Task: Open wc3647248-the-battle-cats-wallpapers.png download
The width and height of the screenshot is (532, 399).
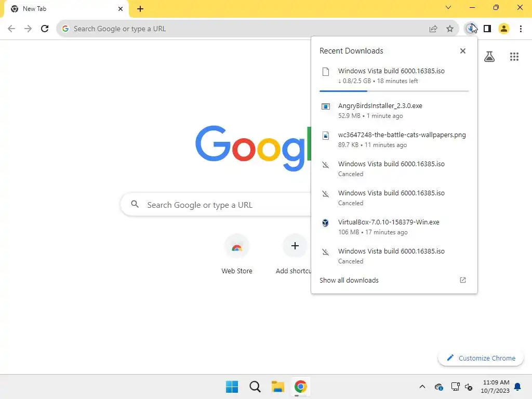Action: click(394, 140)
